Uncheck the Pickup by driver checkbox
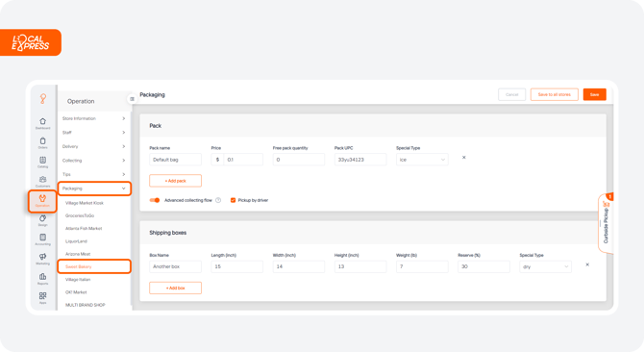Image resolution: width=644 pixels, height=352 pixels. 233,200
